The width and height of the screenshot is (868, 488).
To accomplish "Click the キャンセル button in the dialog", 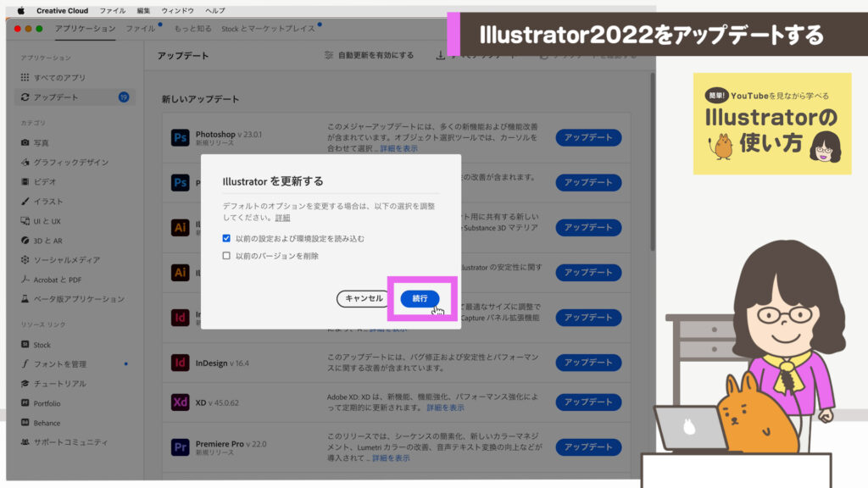I will pos(364,299).
